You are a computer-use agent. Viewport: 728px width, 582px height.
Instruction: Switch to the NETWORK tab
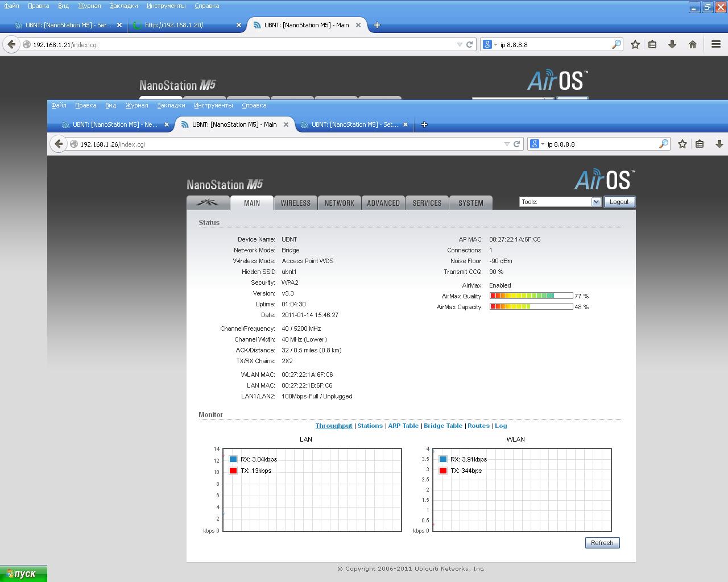pos(340,203)
